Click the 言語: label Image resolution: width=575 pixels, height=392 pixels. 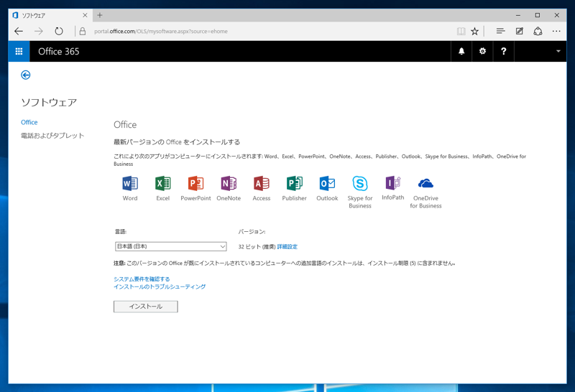click(121, 231)
